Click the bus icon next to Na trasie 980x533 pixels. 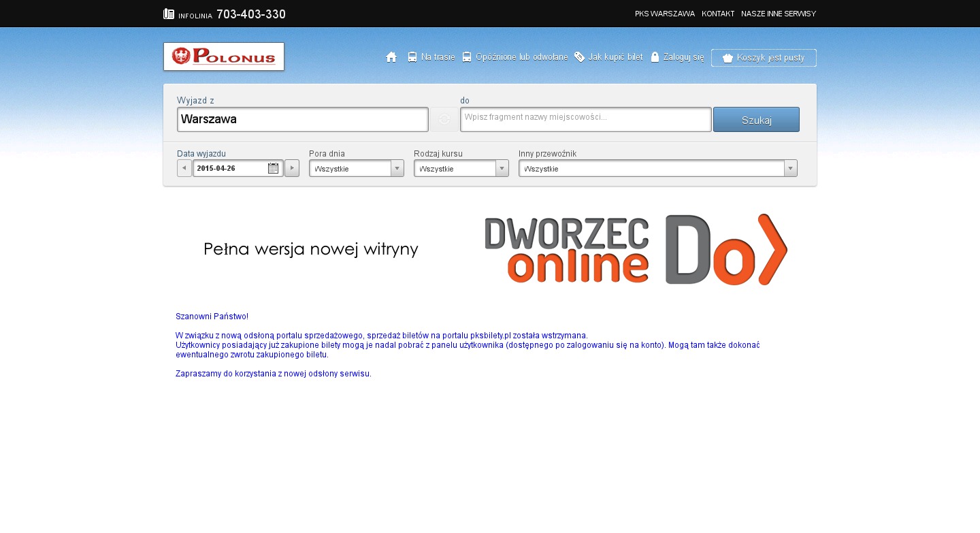412,57
